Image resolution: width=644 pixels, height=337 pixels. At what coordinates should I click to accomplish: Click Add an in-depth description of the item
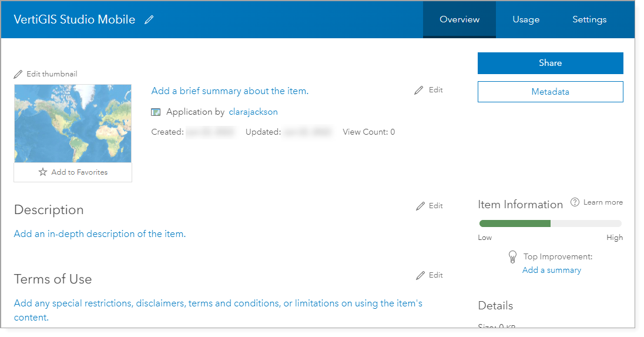tap(100, 234)
